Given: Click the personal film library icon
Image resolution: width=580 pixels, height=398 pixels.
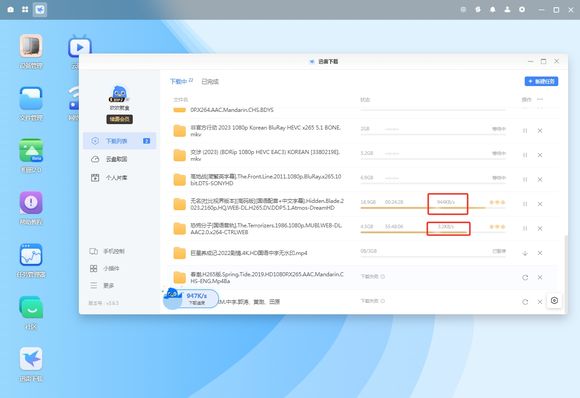Looking at the screenshot, I should (x=95, y=178).
